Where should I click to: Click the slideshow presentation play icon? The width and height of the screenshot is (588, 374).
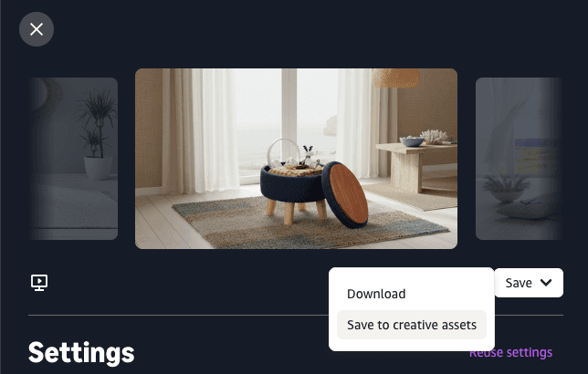pyautogui.click(x=39, y=283)
